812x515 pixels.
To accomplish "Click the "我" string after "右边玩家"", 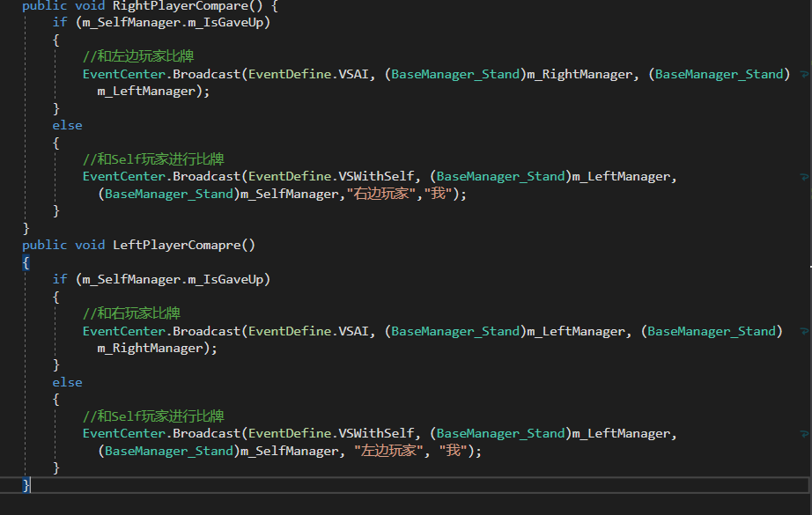I will 439,194.
